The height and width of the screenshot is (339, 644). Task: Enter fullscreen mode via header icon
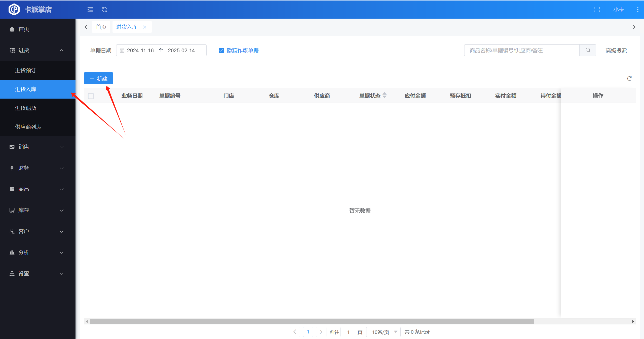(597, 10)
